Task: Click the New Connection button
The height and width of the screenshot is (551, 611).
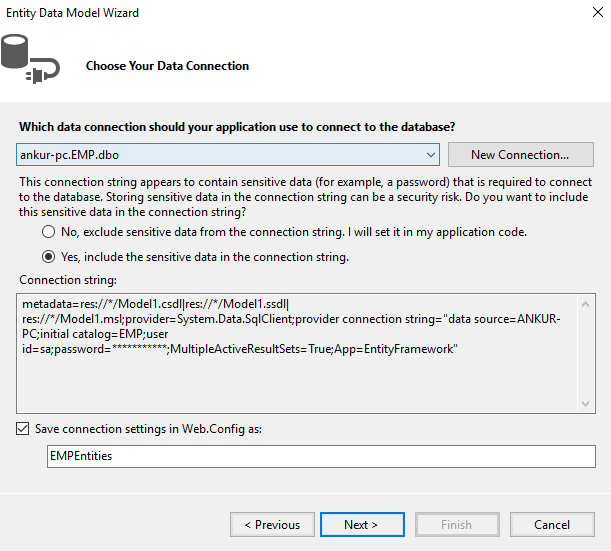Action: tap(519, 155)
